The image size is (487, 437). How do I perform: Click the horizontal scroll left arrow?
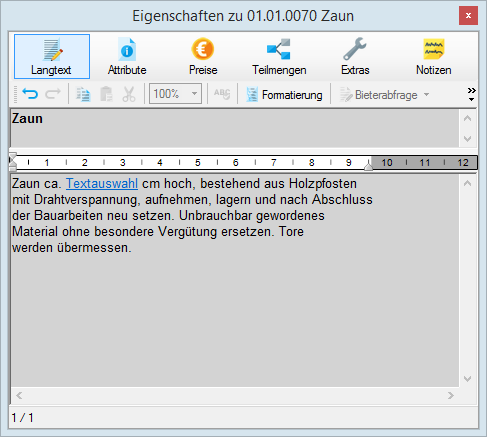tap(19, 396)
